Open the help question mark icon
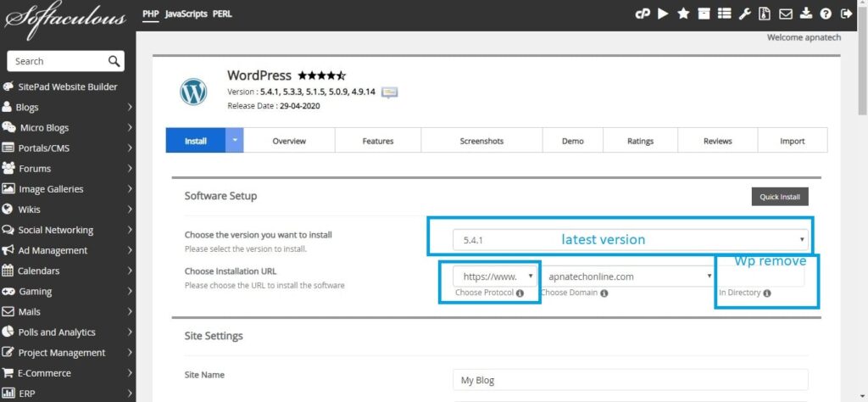 pos(826,14)
